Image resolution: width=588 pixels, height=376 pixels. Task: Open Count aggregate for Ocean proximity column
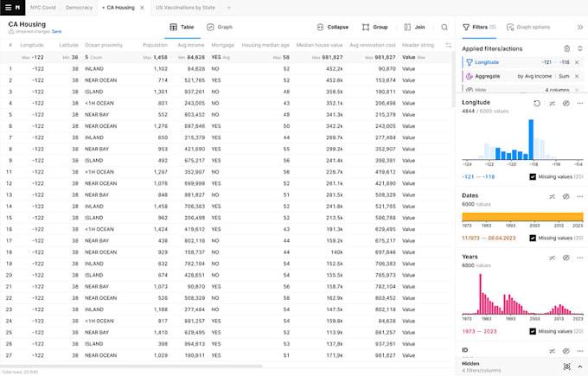[93, 57]
